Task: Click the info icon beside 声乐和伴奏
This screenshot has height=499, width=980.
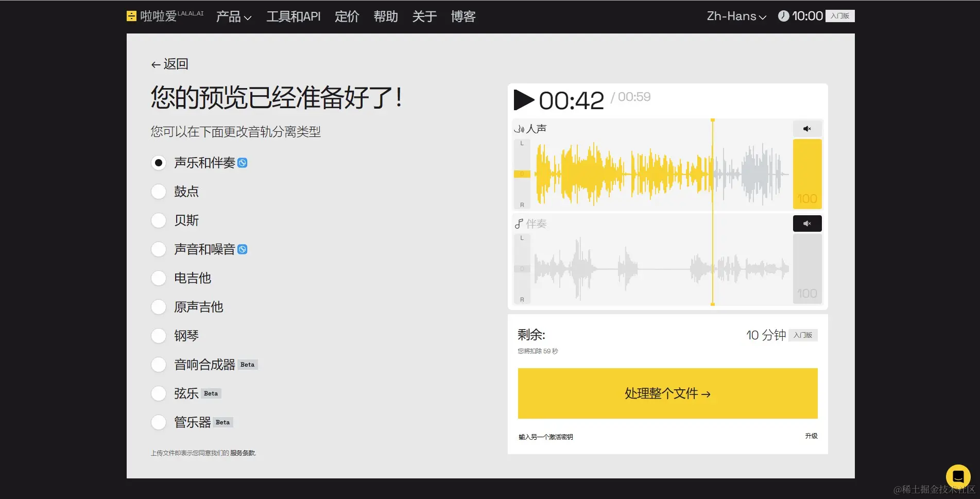Action: [243, 163]
